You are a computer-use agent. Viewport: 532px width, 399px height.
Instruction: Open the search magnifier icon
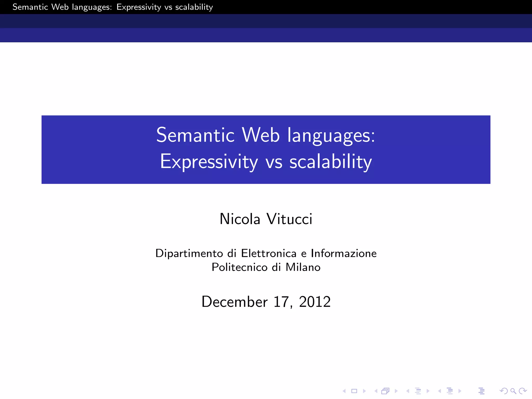click(513, 391)
